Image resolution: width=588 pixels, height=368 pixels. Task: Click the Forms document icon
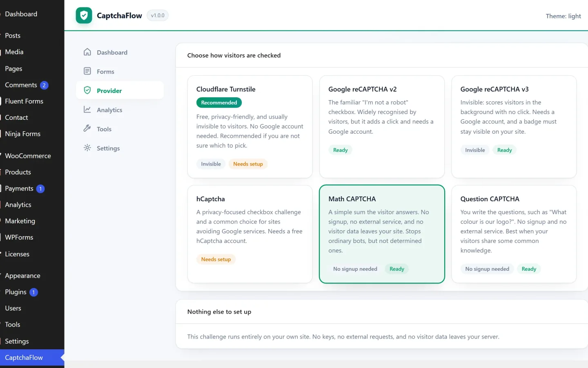pyautogui.click(x=87, y=71)
